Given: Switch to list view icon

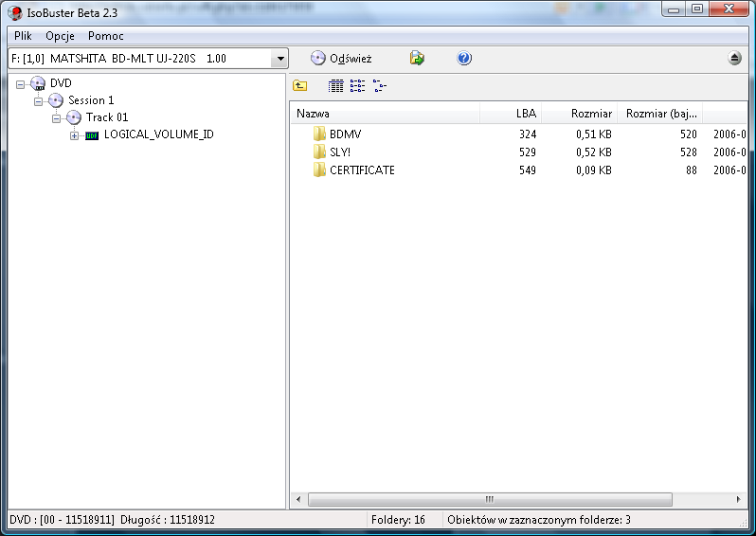Looking at the screenshot, I should pos(357,86).
